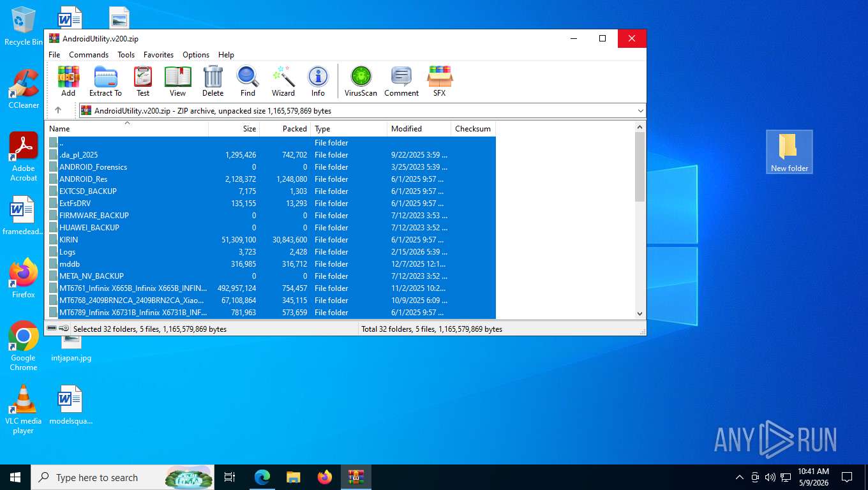The width and height of the screenshot is (868, 490).
Task: Open the Comment tool
Action: click(x=401, y=81)
